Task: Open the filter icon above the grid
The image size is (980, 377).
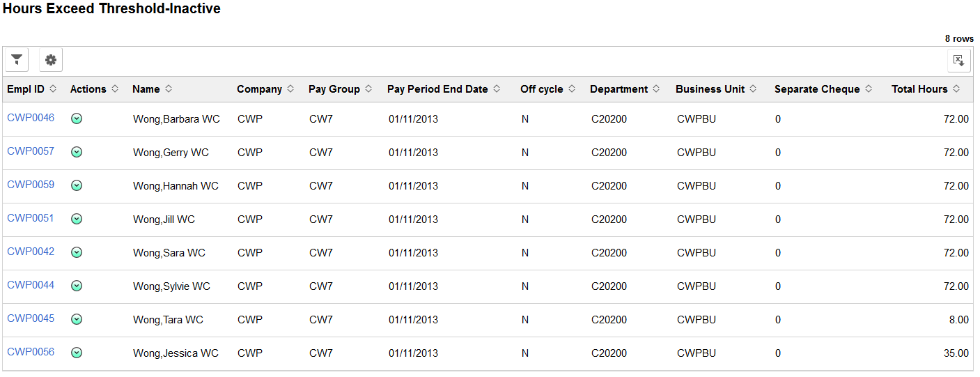Action: pyautogui.click(x=17, y=60)
